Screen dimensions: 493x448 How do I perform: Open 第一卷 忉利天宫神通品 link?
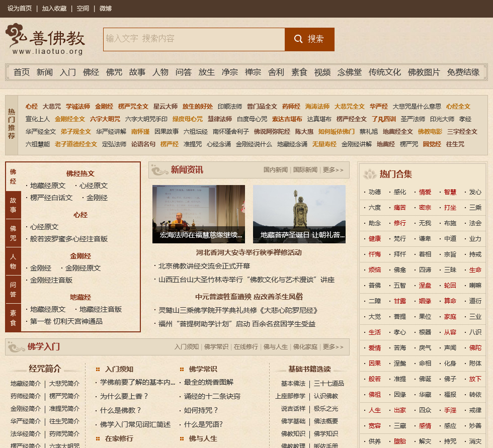[66, 321]
